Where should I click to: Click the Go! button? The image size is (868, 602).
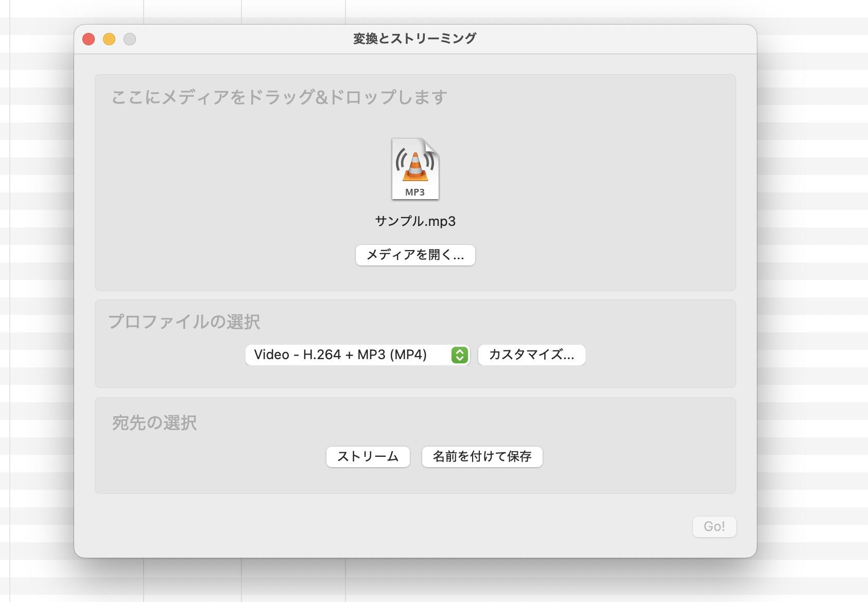click(715, 526)
